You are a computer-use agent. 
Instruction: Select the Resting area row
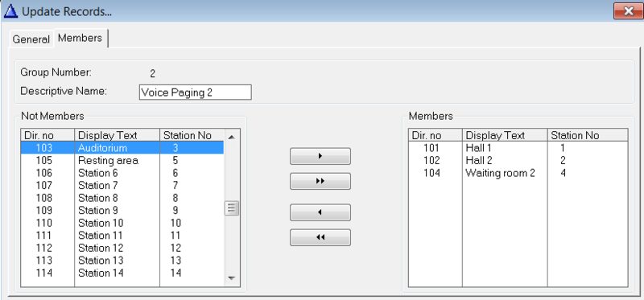coord(122,161)
